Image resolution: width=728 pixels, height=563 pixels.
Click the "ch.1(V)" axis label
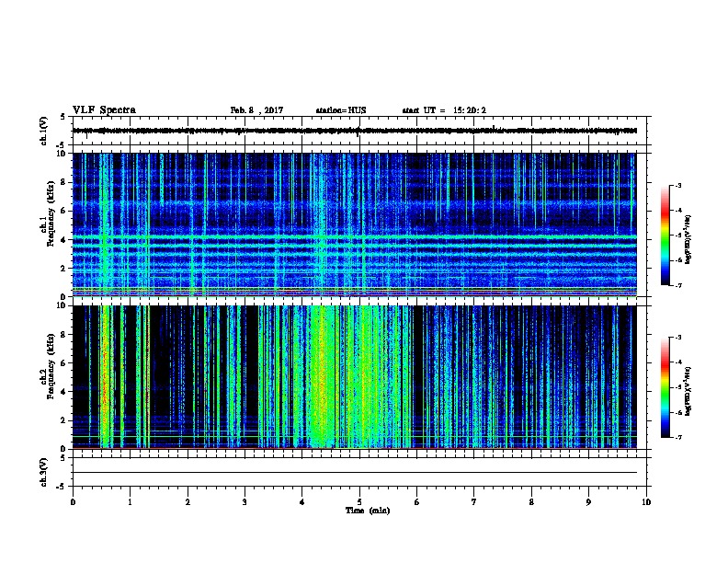pos(43,131)
